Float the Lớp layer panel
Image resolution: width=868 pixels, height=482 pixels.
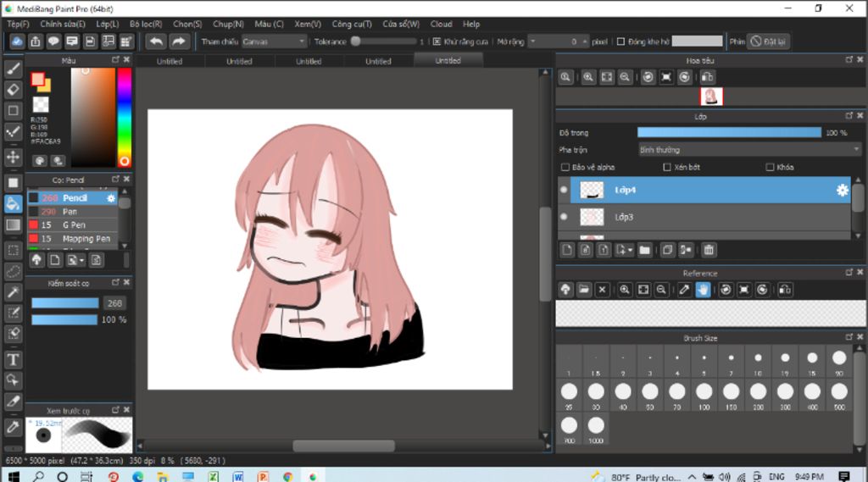849,116
